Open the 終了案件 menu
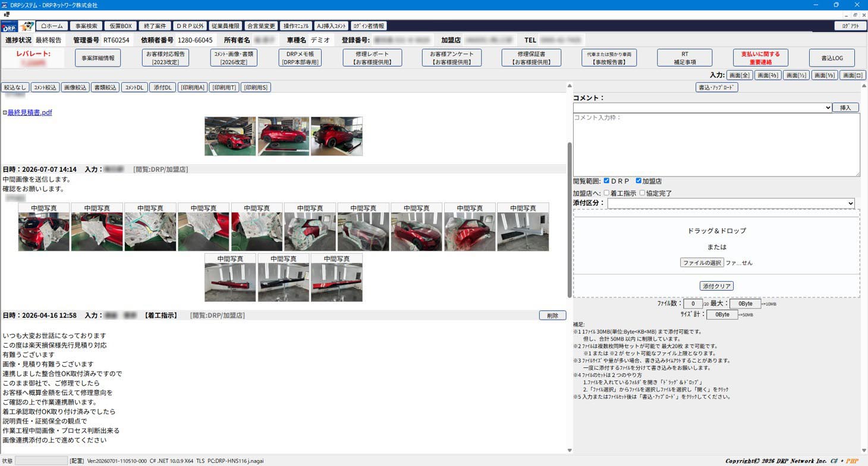This screenshot has height=466, width=868. pyautogui.click(x=155, y=26)
